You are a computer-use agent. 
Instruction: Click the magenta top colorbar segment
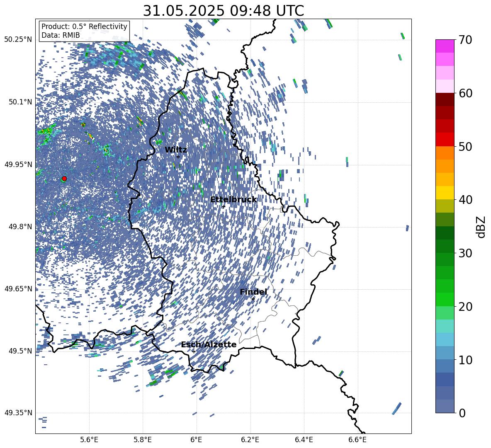pyautogui.click(x=445, y=46)
